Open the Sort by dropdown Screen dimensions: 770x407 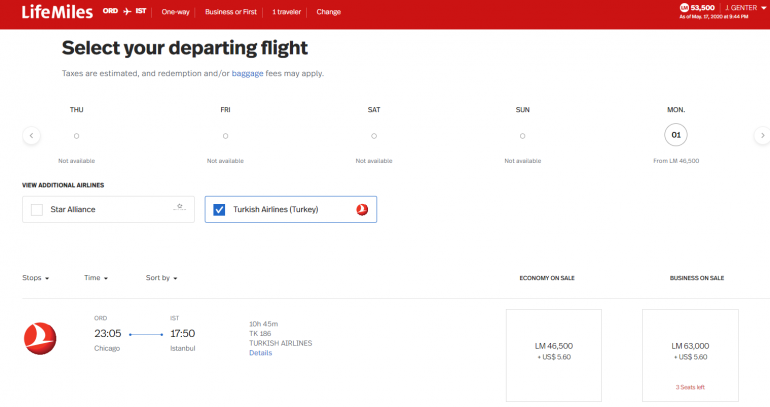(x=161, y=277)
